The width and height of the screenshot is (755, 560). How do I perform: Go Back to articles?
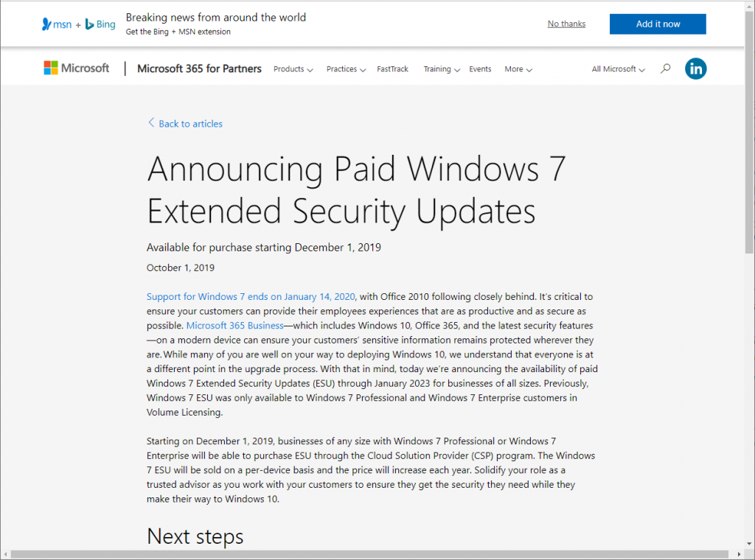click(x=191, y=124)
